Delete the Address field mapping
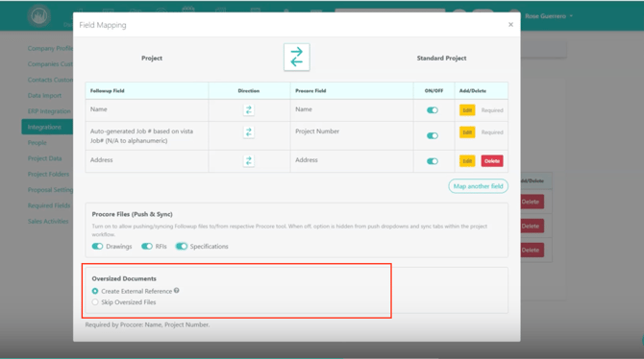644x359 pixels. click(x=492, y=161)
